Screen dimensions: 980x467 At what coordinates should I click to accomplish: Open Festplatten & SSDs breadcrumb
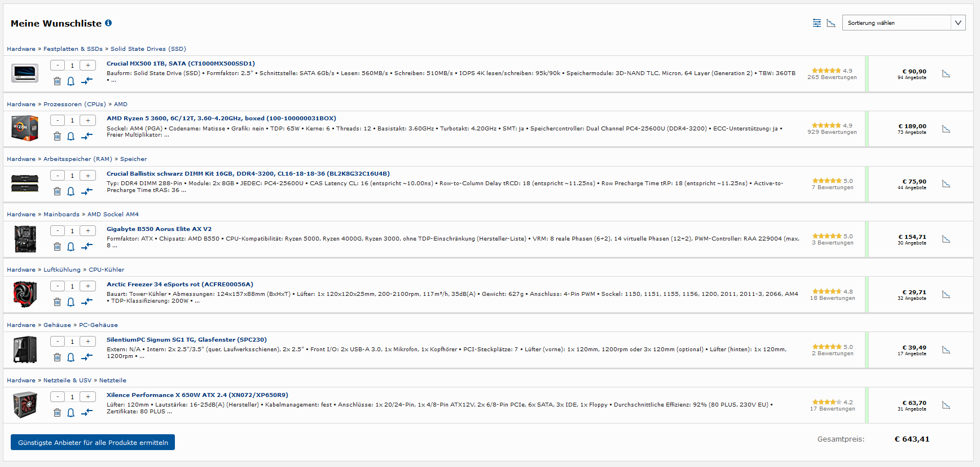pyautogui.click(x=73, y=49)
